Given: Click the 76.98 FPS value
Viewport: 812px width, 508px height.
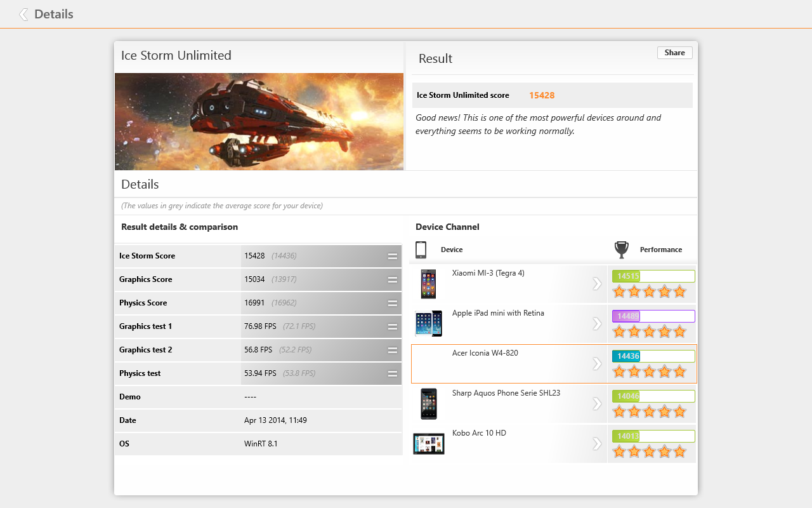Looking at the screenshot, I should click(x=260, y=326).
